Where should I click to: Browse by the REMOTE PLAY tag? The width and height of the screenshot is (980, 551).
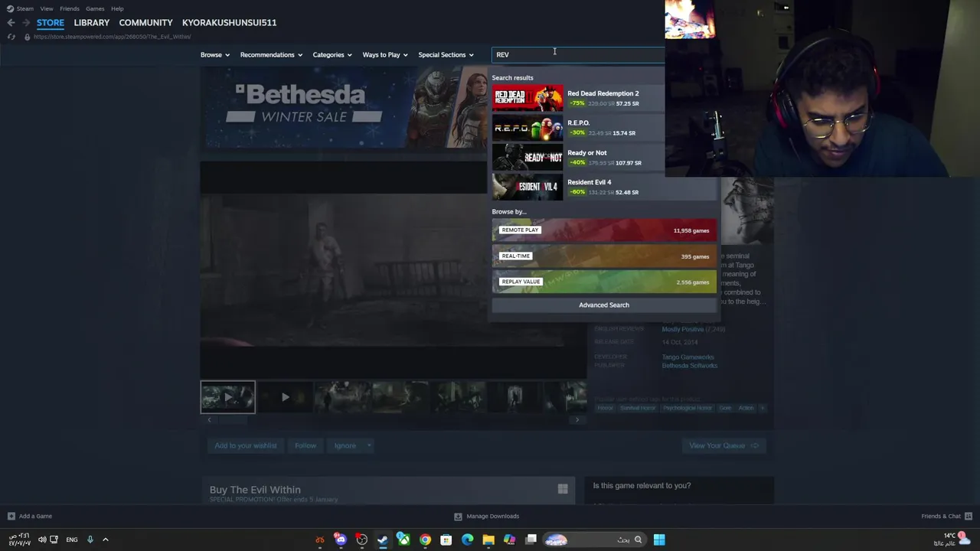point(604,230)
